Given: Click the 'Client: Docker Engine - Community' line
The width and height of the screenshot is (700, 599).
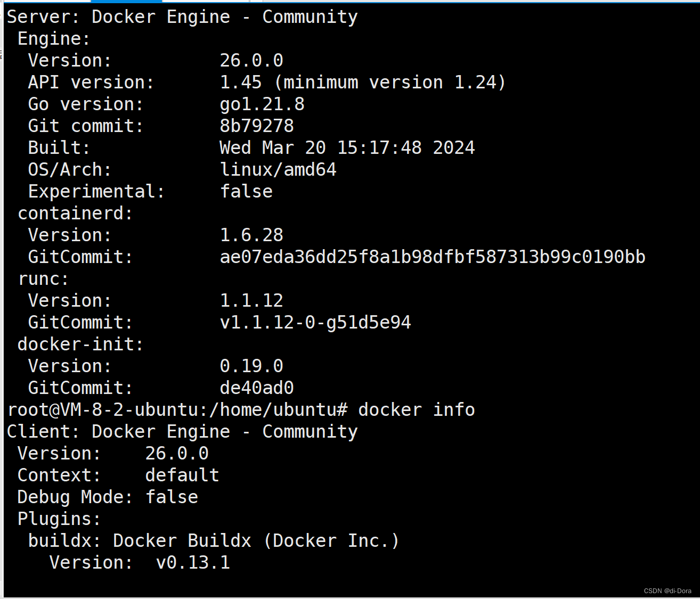Looking at the screenshot, I should [x=182, y=432].
